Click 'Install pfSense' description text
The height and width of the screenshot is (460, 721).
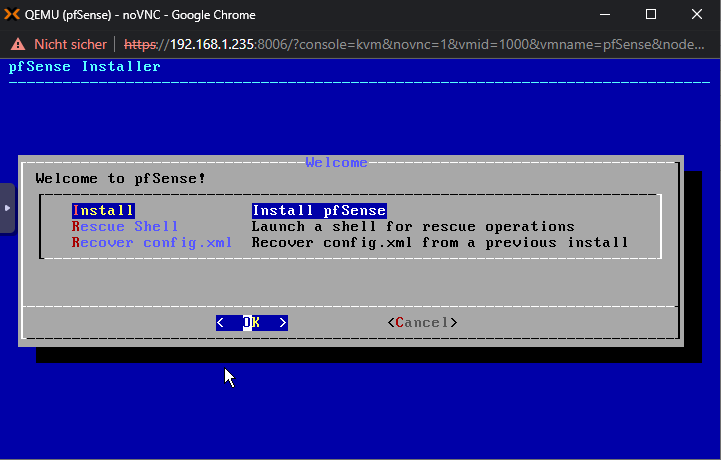tap(319, 211)
